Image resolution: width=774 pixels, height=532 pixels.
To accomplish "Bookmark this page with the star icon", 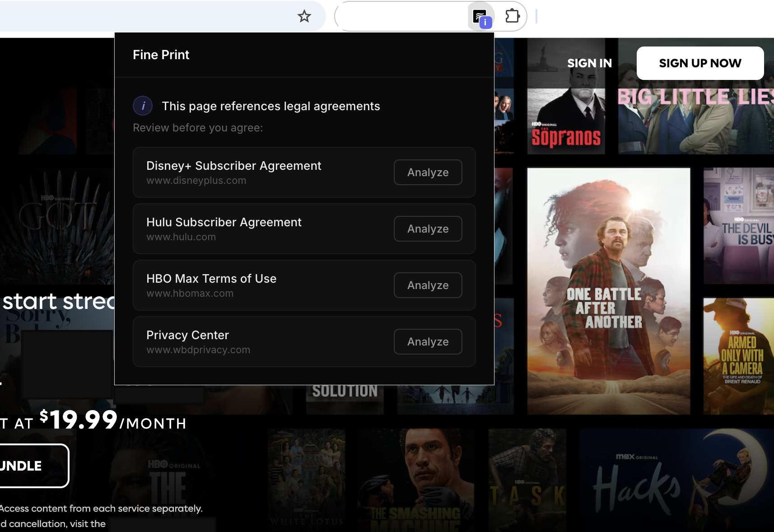I will pos(304,16).
